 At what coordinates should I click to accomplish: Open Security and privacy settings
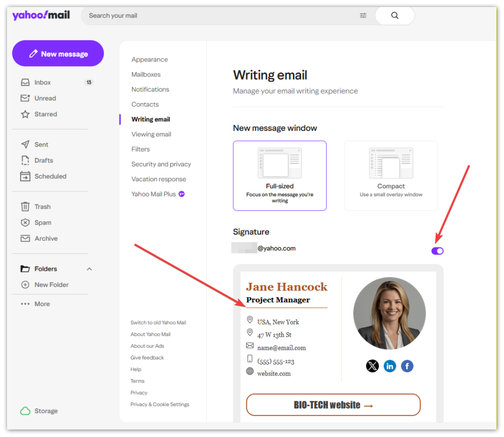161,164
